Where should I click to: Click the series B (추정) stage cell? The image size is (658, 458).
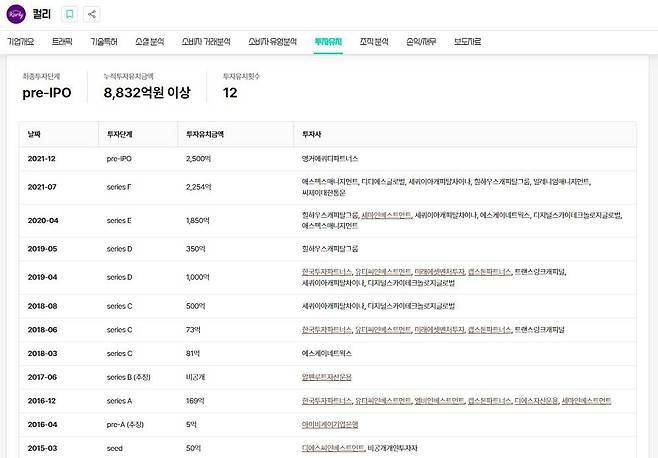(x=128, y=377)
